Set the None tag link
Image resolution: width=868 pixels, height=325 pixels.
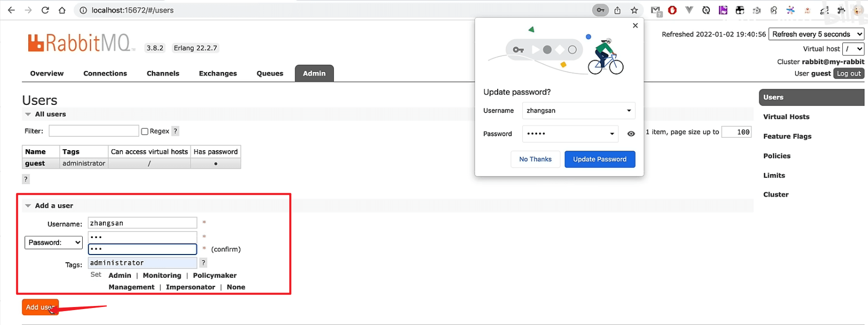tap(236, 287)
